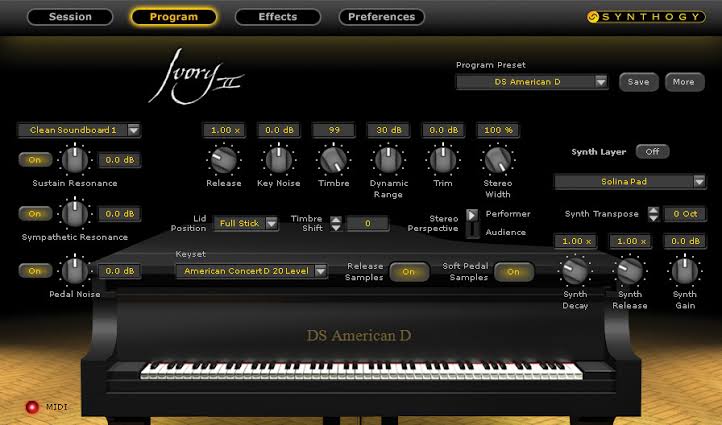722x425 pixels.
Task: Click the Stereo Width 100 % value field
Action: 498,130
